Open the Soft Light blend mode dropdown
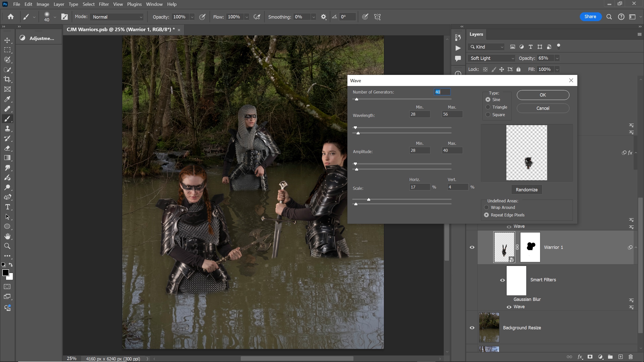This screenshot has height=362, width=644. 492,58
